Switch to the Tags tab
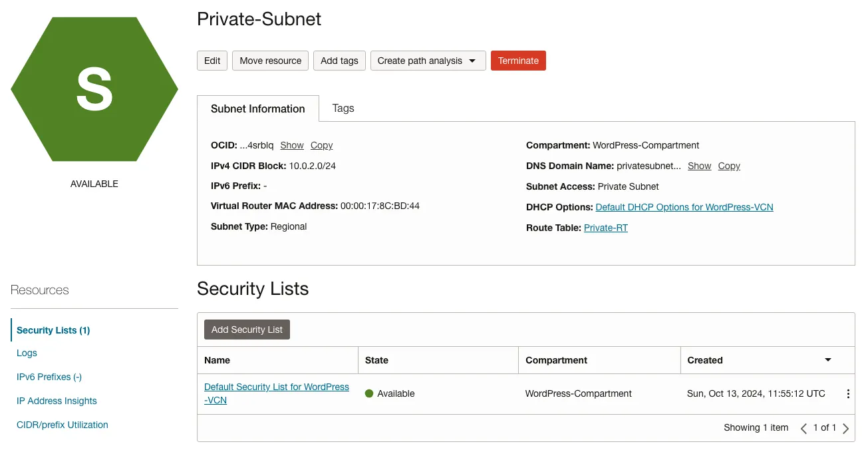Viewport: 868px width, 454px height. [x=343, y=109]
